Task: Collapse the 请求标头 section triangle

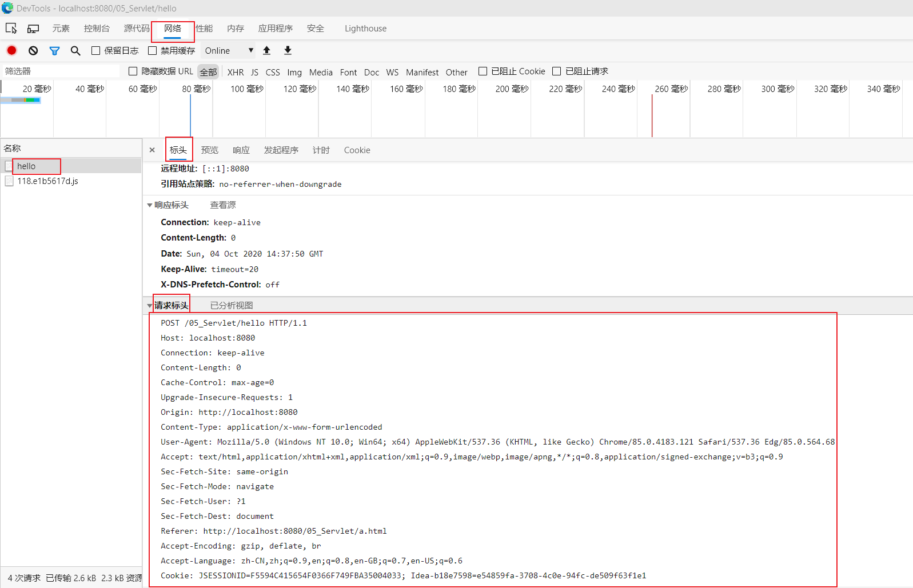Action: (150, 306)
